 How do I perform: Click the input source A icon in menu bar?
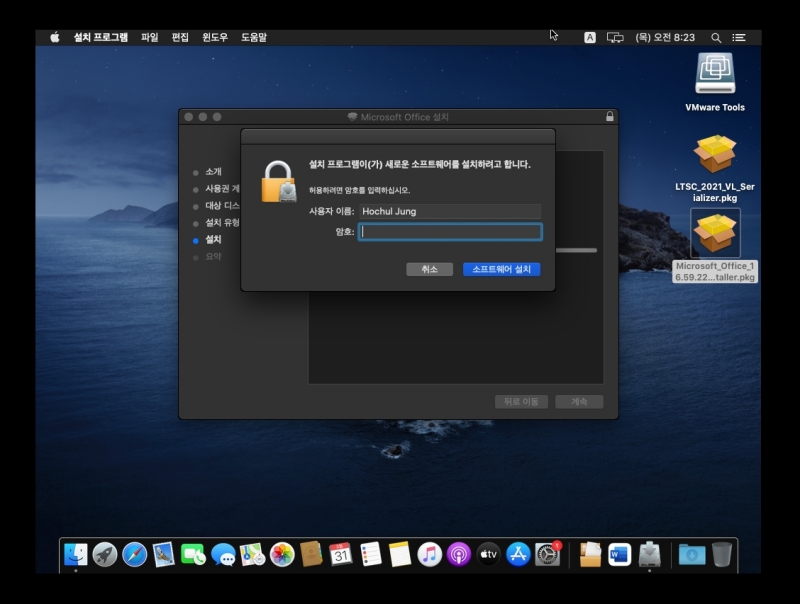pyautogui.click(x=590, y=37)
